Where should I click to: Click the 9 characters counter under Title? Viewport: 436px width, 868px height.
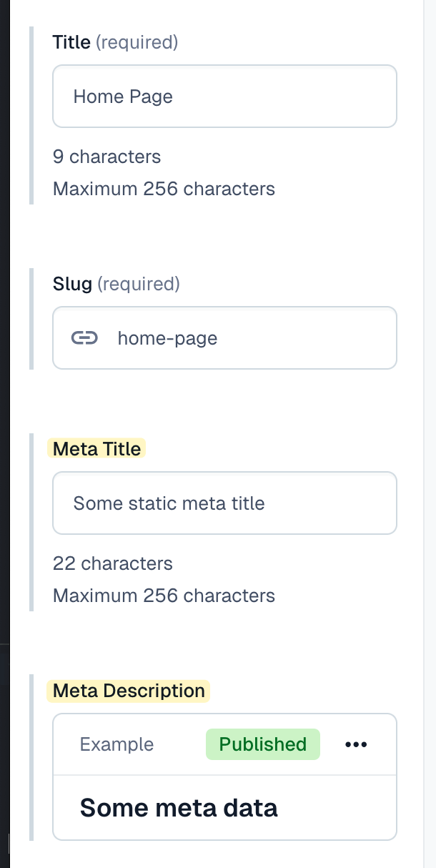click(106, 157)
